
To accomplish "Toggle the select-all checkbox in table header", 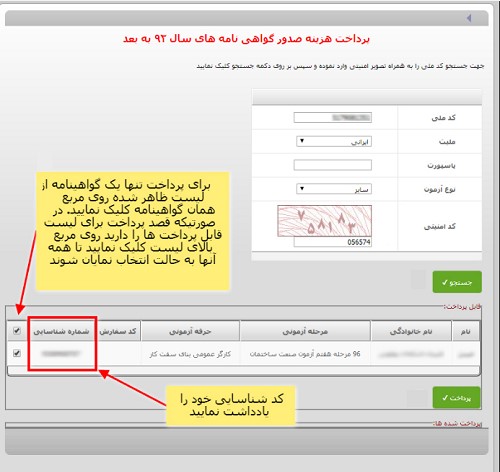I will coord(17,331).
